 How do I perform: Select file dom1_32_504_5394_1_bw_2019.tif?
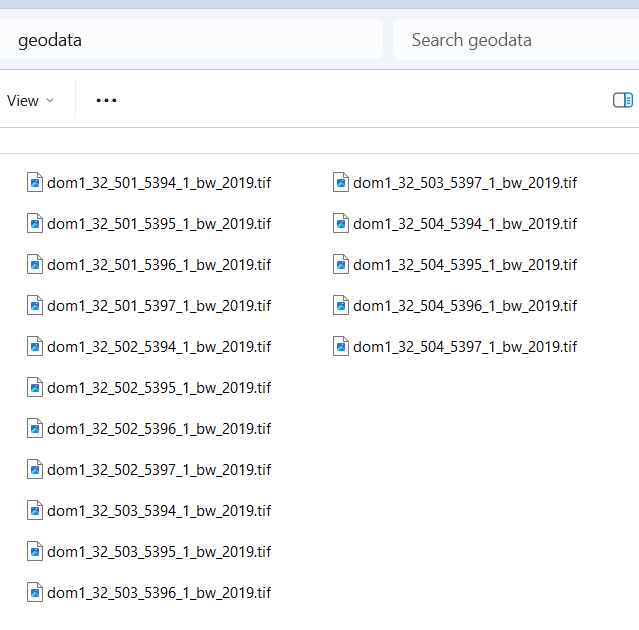point(464,223)
